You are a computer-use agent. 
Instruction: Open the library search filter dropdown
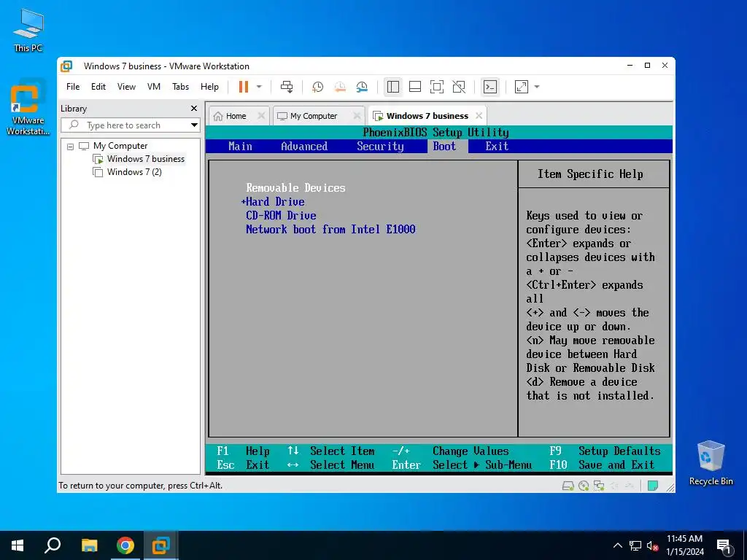pyautogui.click(x=194, y=125)
